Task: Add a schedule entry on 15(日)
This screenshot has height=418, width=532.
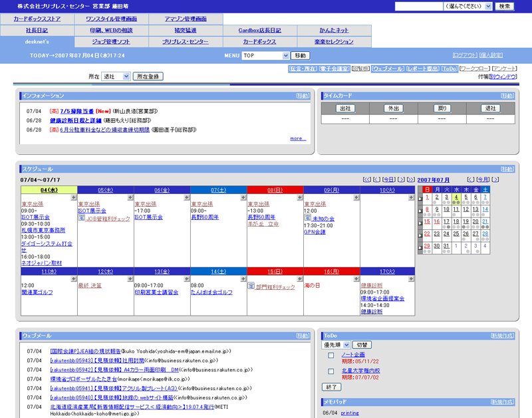Action: pos(300,279)
